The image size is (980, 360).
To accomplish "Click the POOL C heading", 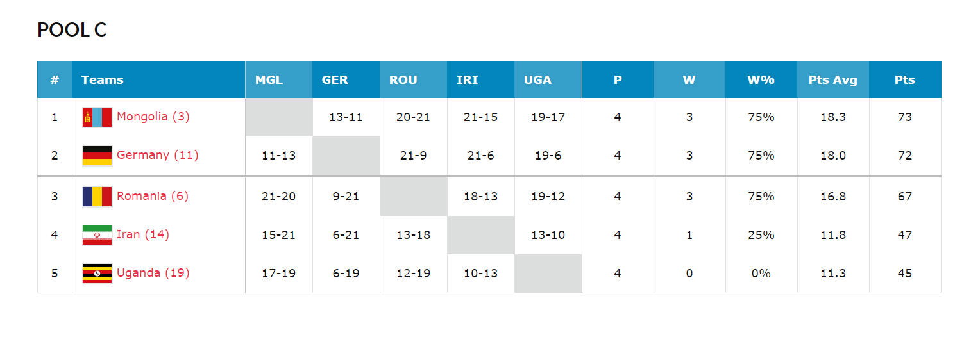I will tap(72, 29).
